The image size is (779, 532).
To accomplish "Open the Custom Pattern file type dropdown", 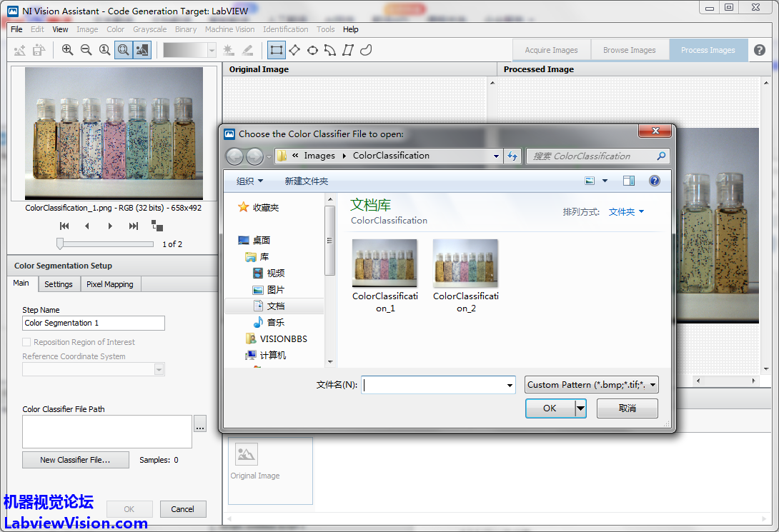I will tap(591, 385).
